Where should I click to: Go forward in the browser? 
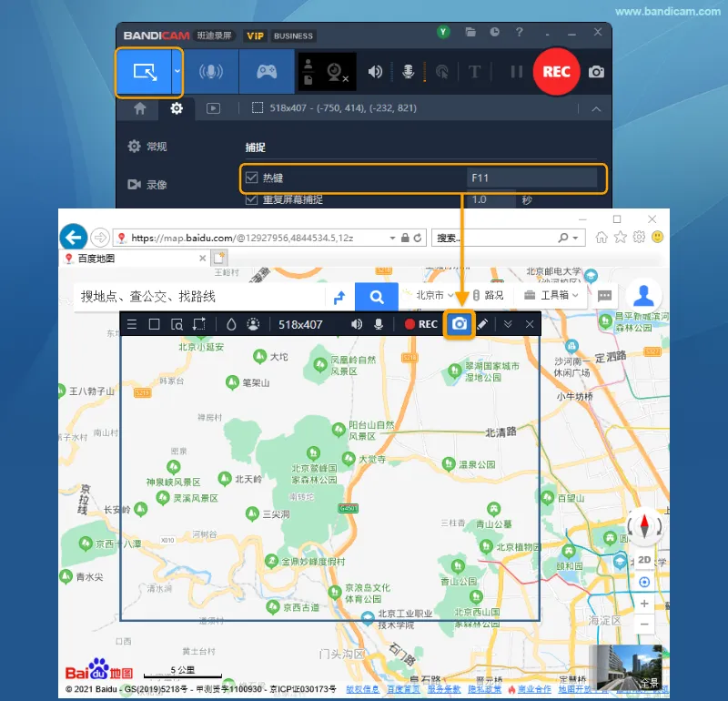point(100,238)
